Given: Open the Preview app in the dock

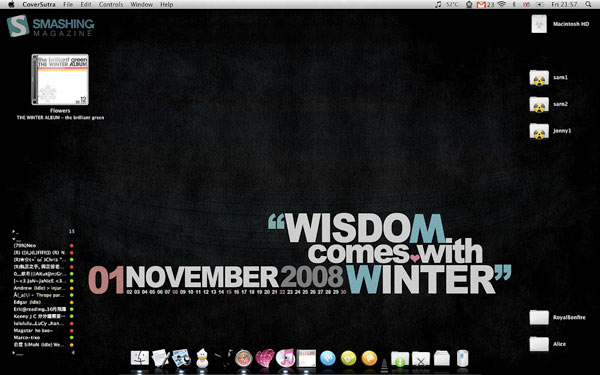Looking at the screenshot, I should (181, 359).
